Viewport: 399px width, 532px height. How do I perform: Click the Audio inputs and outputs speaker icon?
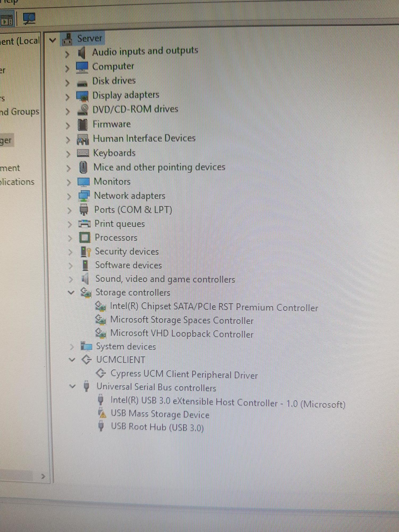[82, 53]
